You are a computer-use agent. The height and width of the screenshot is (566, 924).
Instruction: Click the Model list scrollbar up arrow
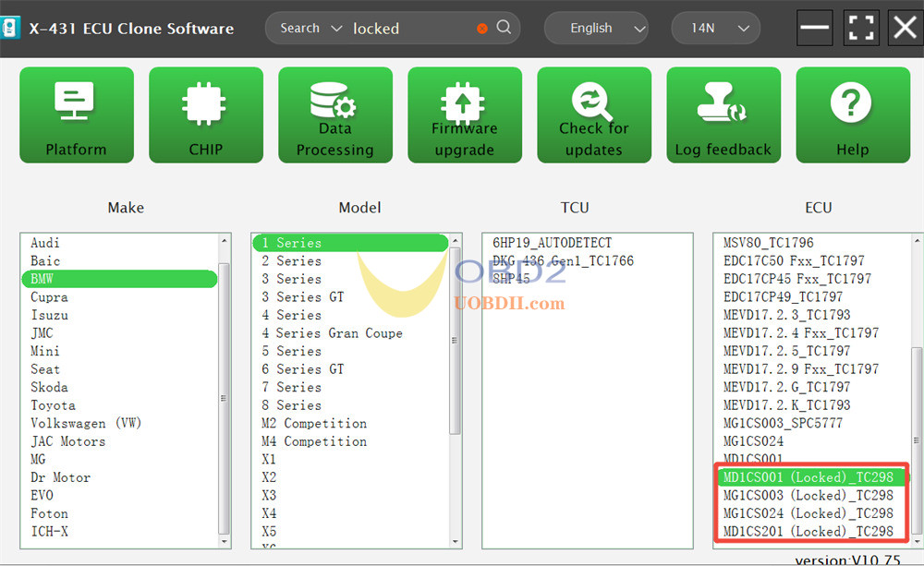[455, 241]
